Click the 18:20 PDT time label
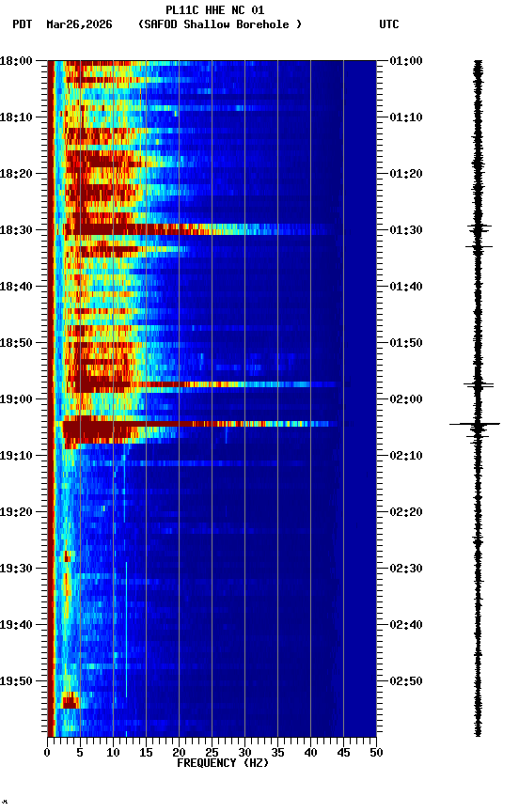 [16, 174]
